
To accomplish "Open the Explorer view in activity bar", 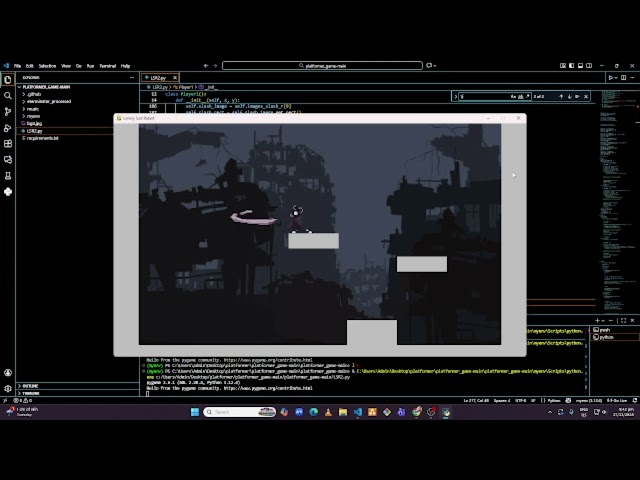I will 8,80.
